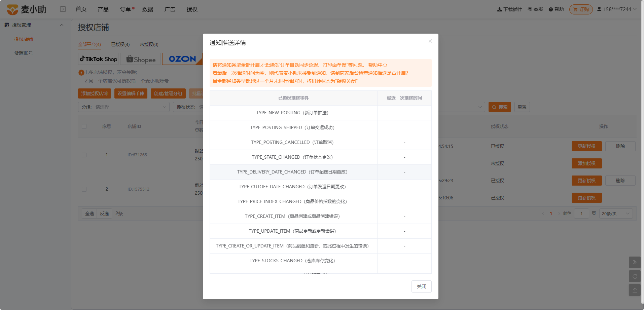This screenshot has width=644, height=310.
Task: Switch to 全部平台(4) tab
Action: [x=90, y=44]
